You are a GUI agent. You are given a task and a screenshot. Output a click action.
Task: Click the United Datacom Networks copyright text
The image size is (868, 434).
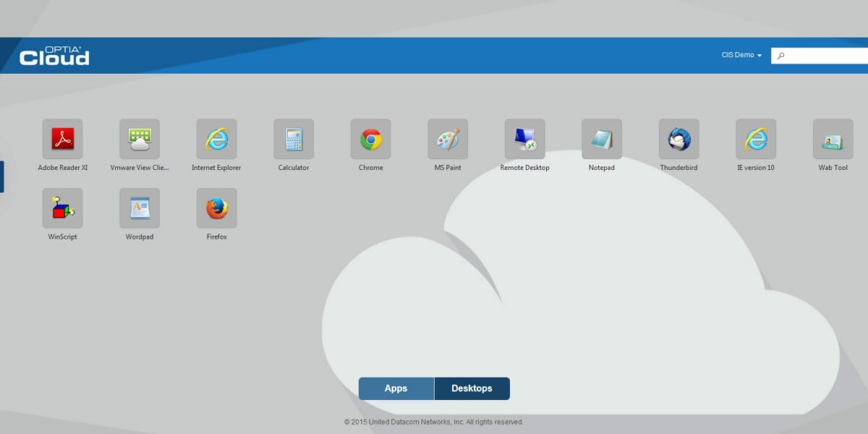pyautogui.click(x=434, y=422)
